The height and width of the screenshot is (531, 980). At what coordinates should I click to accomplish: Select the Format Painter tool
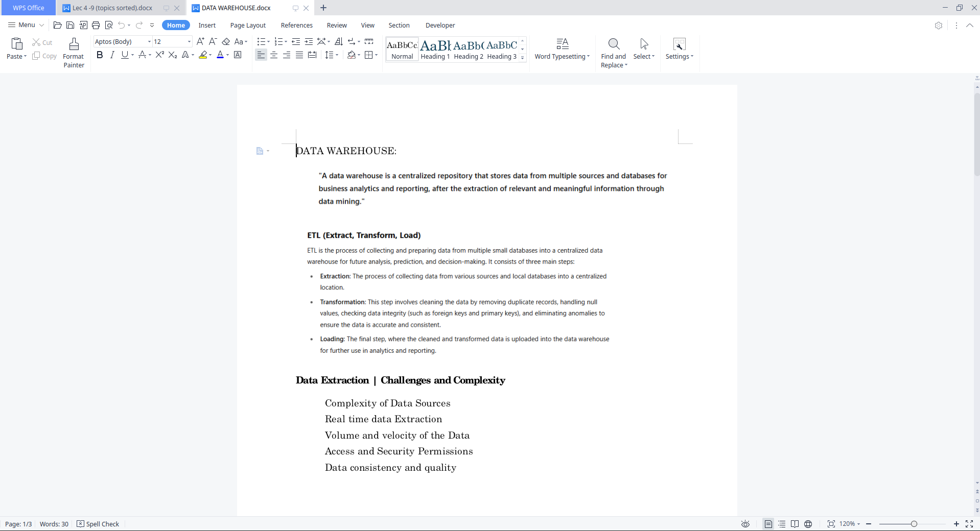click(x=74, y=50)
